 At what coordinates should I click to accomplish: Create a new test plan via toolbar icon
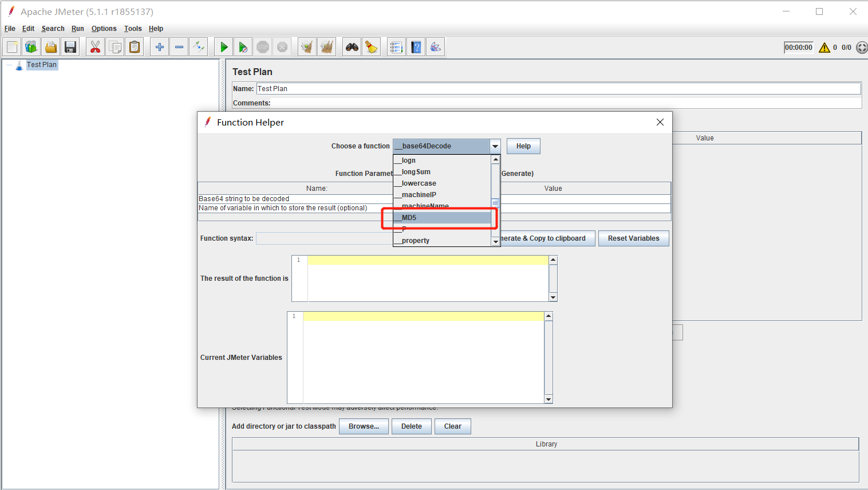pyautogui.click(x=12, y=47)
